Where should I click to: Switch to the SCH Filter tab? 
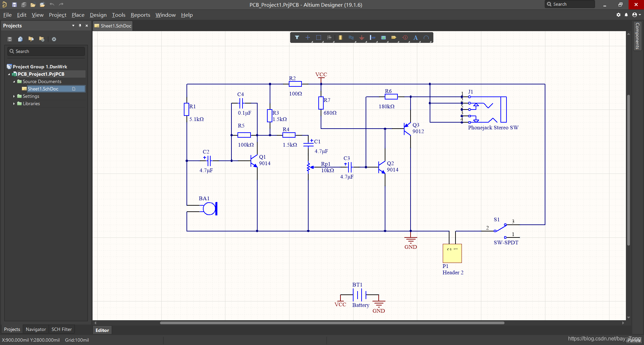(x=62, y=330)
